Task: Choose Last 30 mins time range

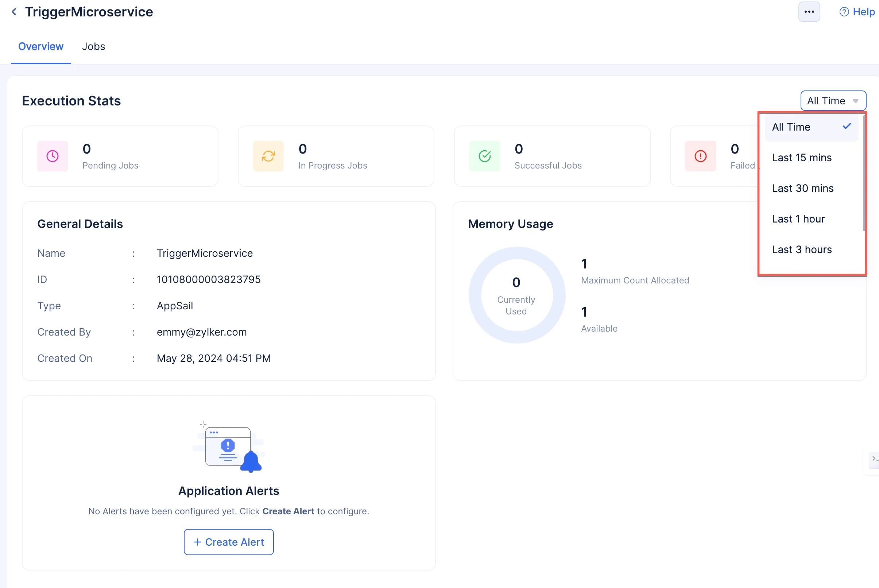Action: pyautogui.click(x=811, y=188)
